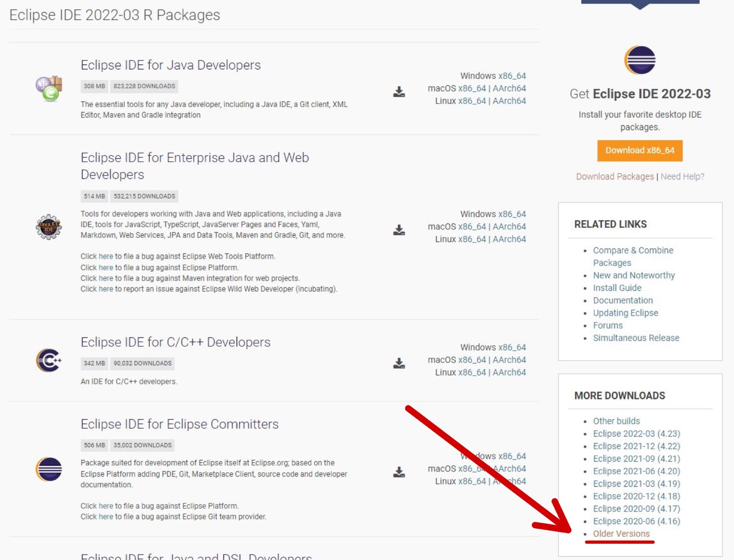Open Eclipse 2020-06 (4.16) link
The image size is (734, 560).
[x=637, y=521]
